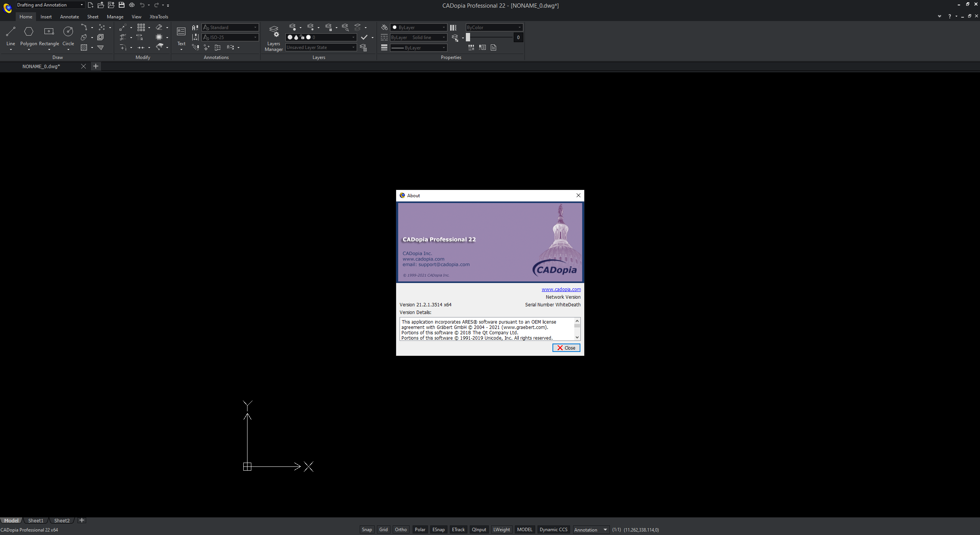Screen dimensions: 980x535
Task: Open the Layers Manager
Action: 274,38
